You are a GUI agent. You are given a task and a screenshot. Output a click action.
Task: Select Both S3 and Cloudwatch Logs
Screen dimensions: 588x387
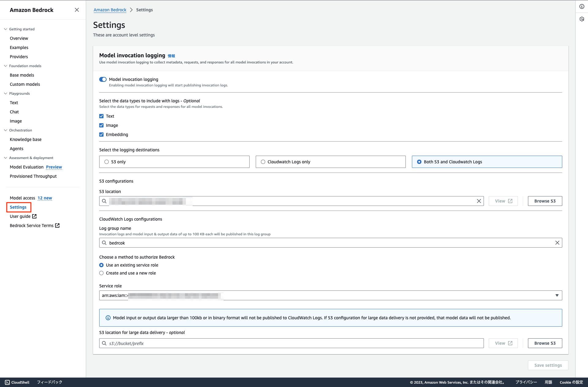coord(487,162)
